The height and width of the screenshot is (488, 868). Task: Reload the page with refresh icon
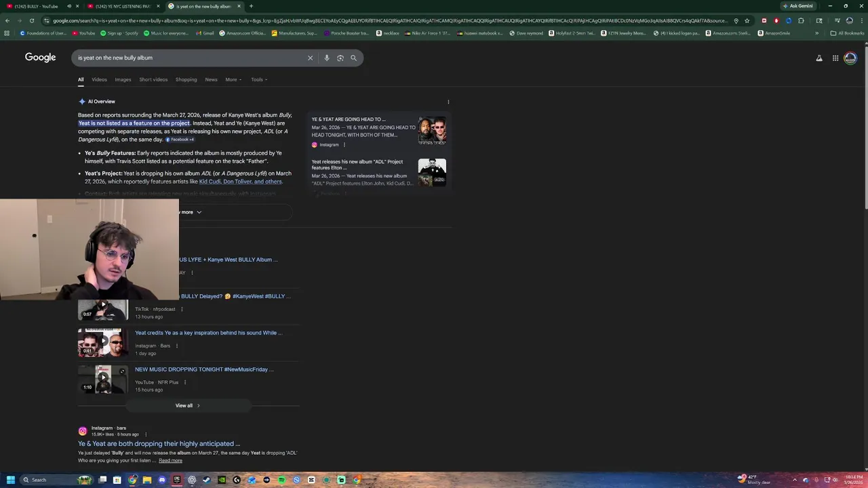(x=31, y=20)
